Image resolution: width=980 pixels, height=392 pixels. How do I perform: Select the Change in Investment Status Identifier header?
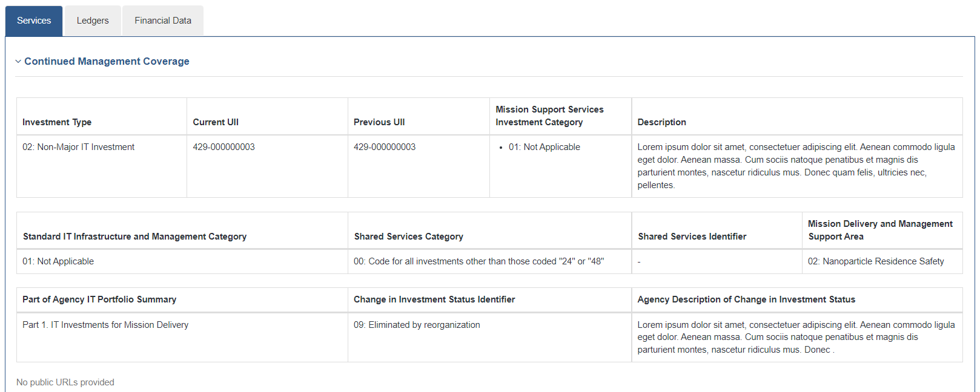coord(434,299)
